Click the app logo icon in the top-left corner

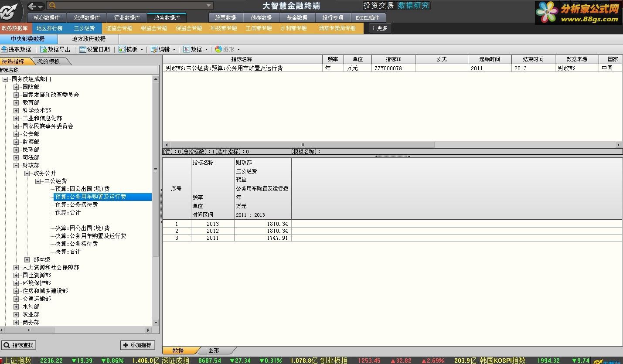click(10, 10)
